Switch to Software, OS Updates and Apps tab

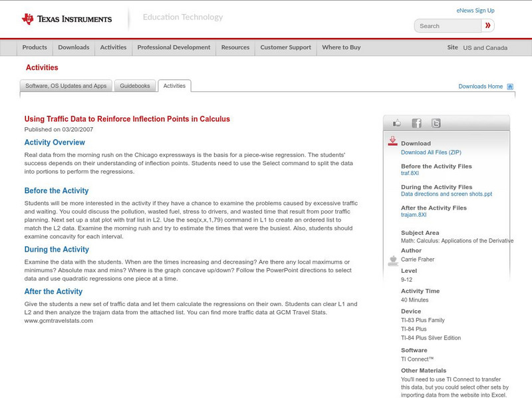tap(66, 86)
